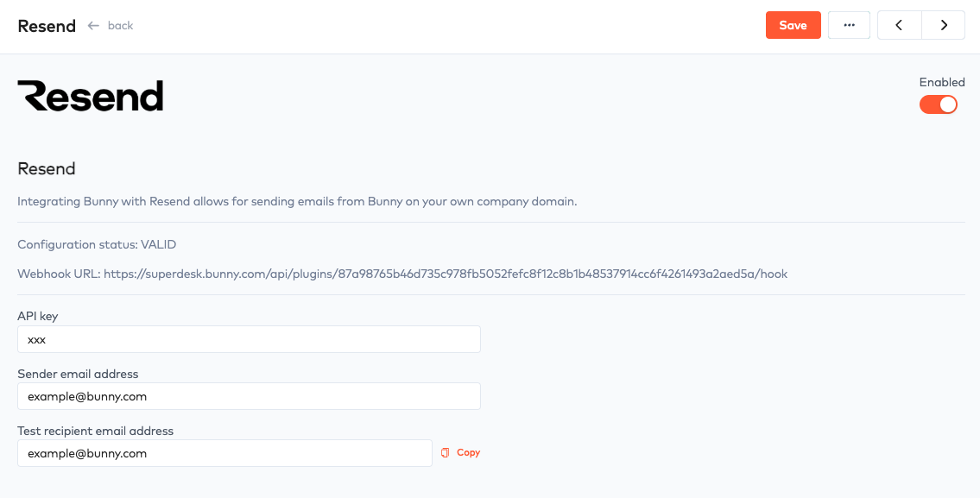Screen dimensions: 980x498
Task: Open the three-dots more options menu
Action: (849, 26)
